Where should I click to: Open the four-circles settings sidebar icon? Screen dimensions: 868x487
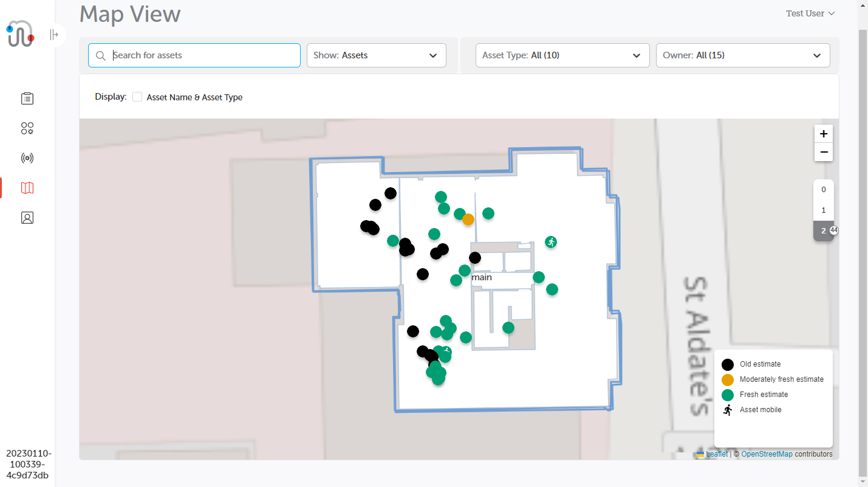point(27,128)
